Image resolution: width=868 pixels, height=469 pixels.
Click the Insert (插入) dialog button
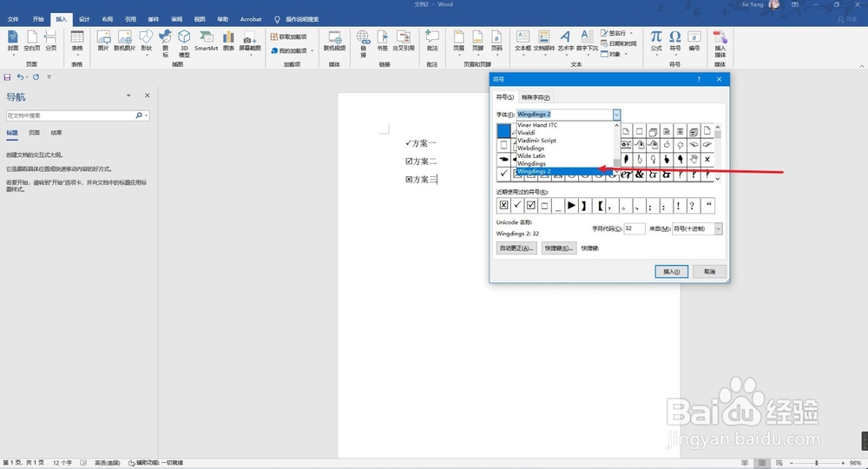(x=672, y=272)
